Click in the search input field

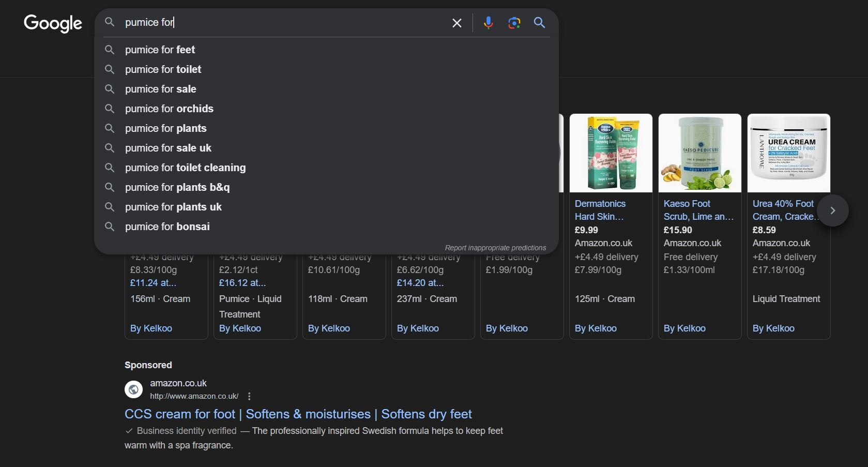coord(284,23)
